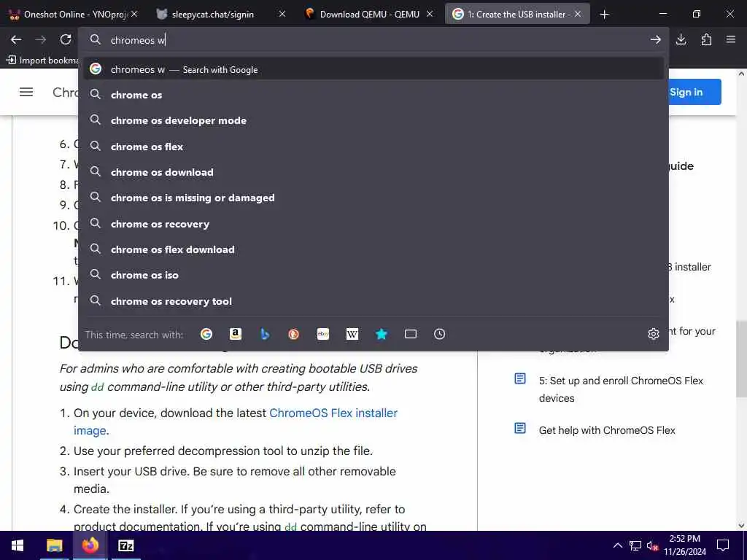Search this time with Wikipedia icon
Viewport: 747px width, 560px height.
(352, 334)
